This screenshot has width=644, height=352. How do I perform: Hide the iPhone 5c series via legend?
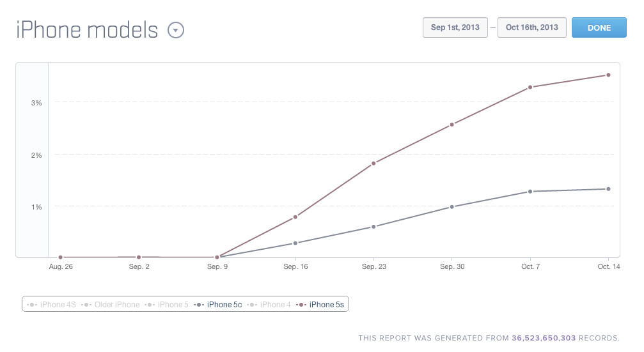tap(219, 305)
